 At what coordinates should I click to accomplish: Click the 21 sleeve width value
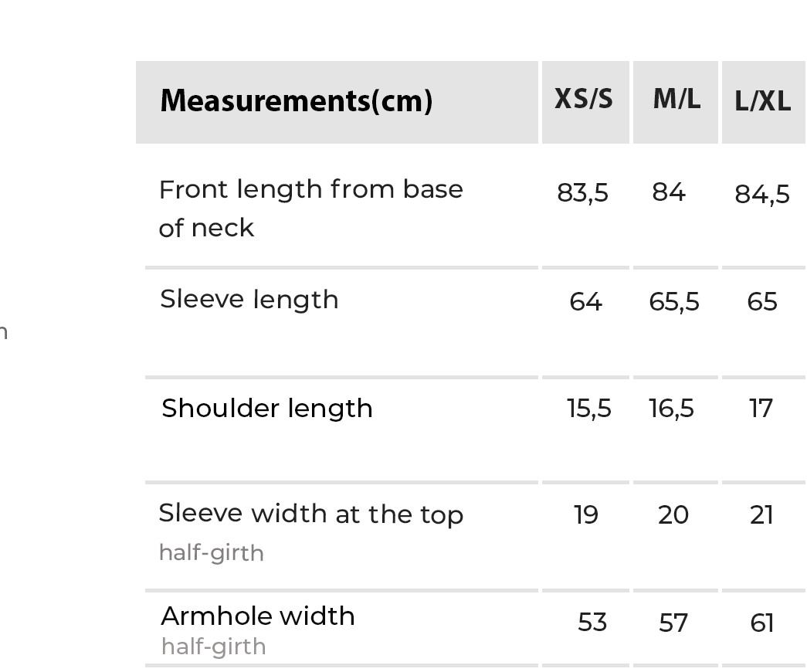761,515
